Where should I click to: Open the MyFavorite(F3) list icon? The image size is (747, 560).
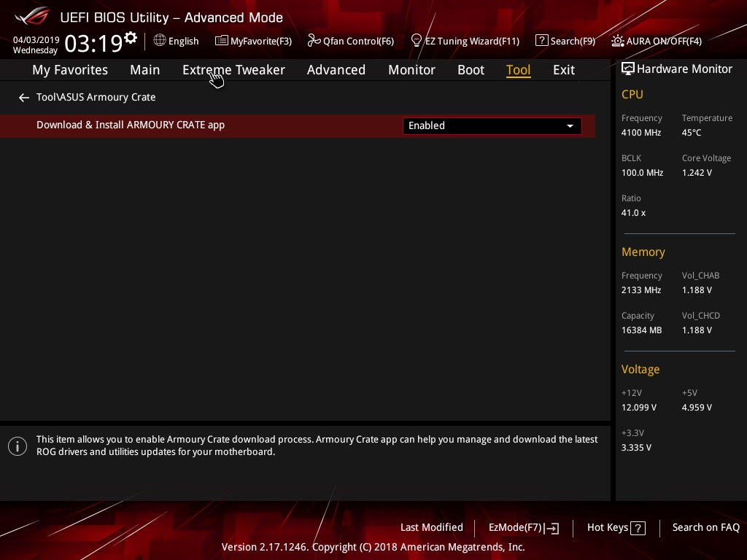(221, 41)
